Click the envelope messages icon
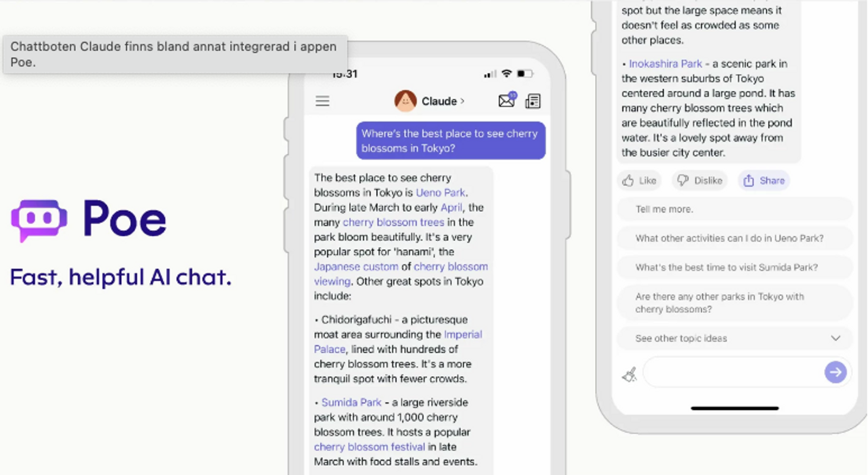The height and width of the screenshot is (475, 868). click(x=507, y=100)
